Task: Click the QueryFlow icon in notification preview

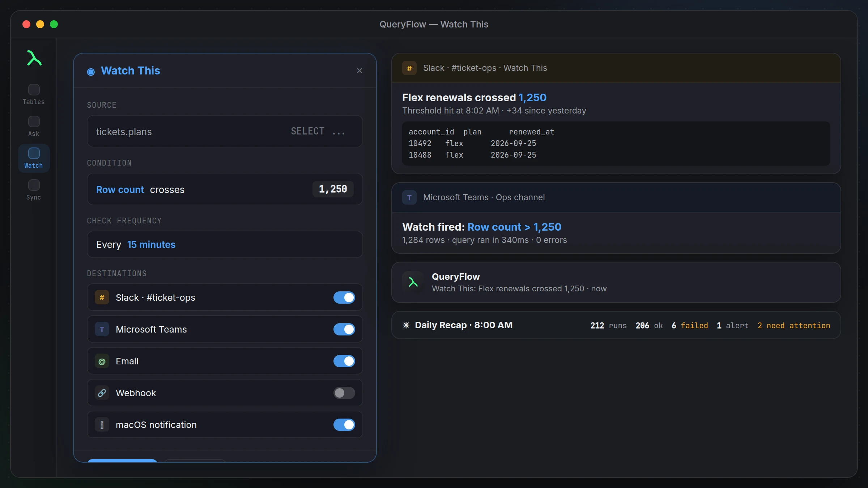Action: pyautogui.click(x=413, y=282)
